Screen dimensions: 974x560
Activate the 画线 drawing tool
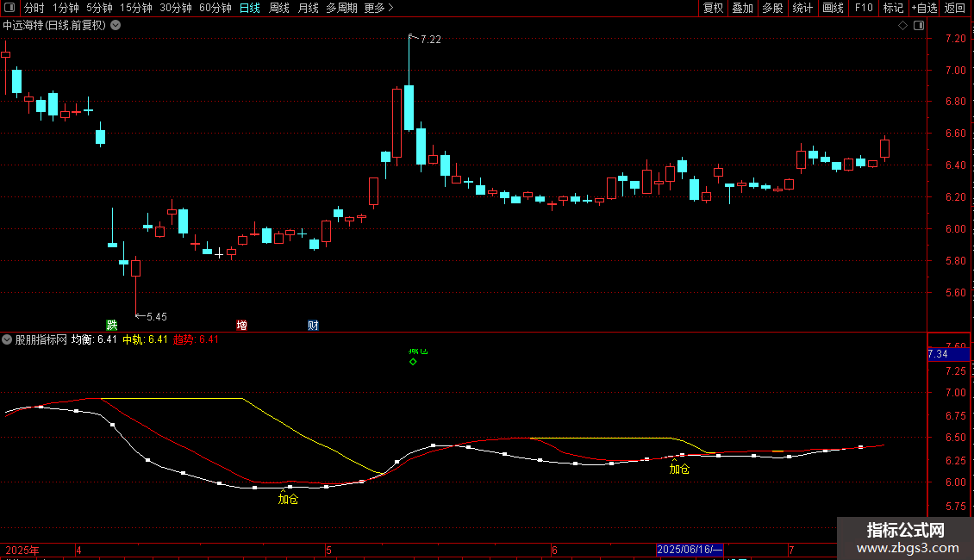click(x=833, y=8)
